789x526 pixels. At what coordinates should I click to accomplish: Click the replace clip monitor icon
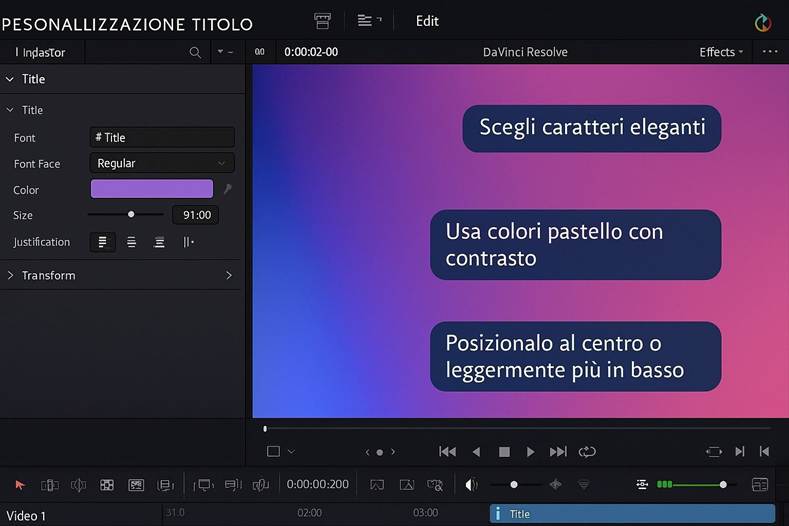click(x=204, y=485)
